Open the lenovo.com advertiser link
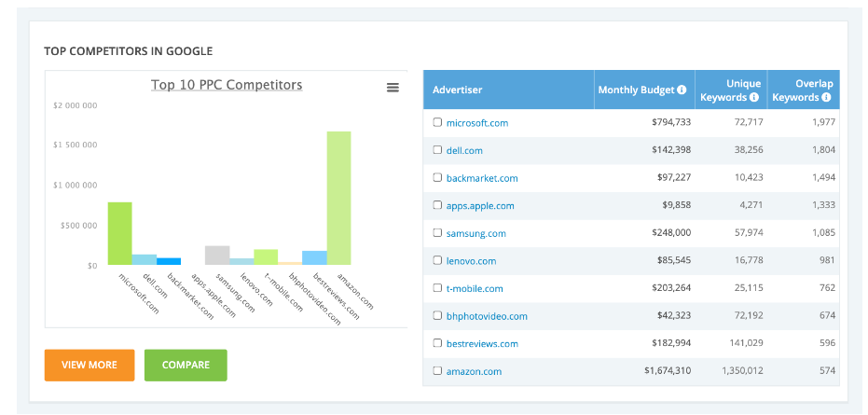 coord(471,261)
